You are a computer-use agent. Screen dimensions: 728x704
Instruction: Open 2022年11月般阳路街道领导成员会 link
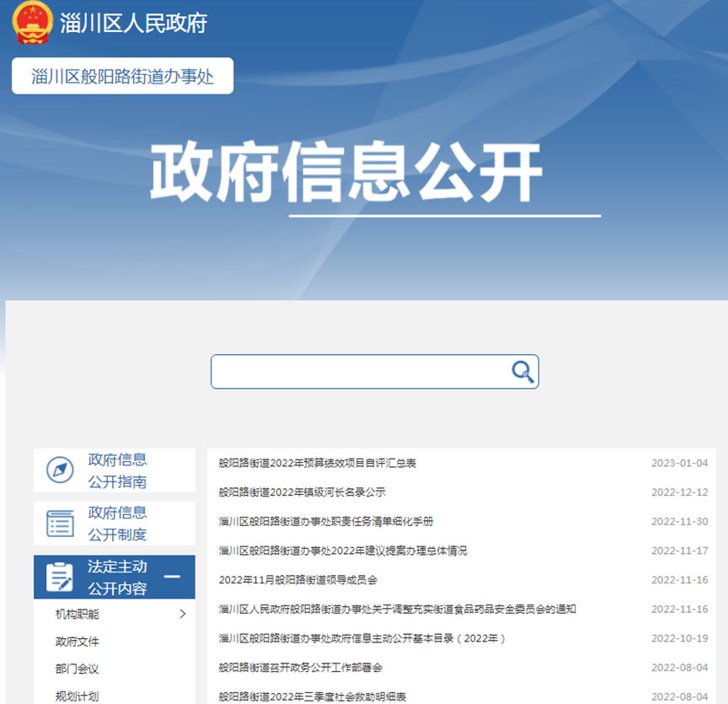[x=297, y=580]
